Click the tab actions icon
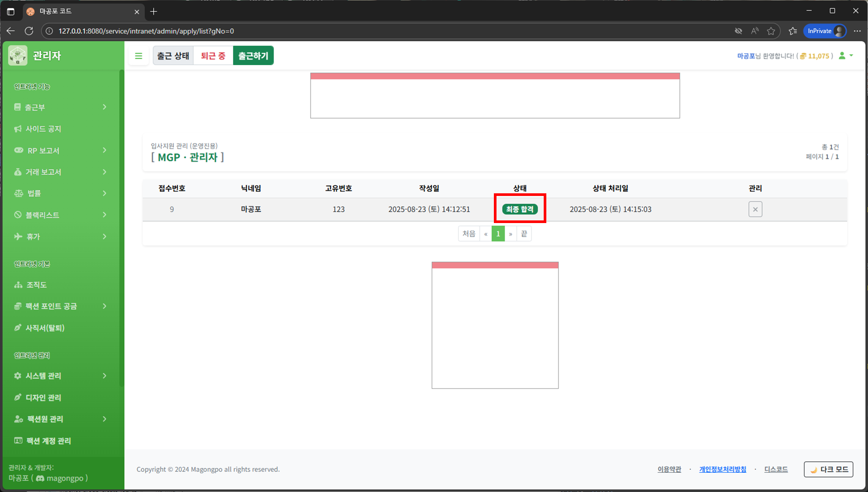The height and width of the screenshot is (492, 868). pos(11,12)
